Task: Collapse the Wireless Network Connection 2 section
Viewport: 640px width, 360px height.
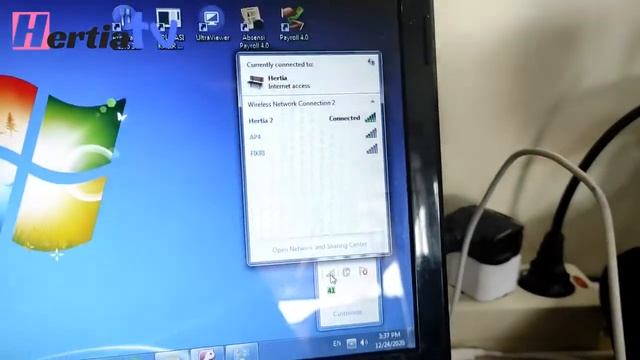Action: tap(373, 102)
